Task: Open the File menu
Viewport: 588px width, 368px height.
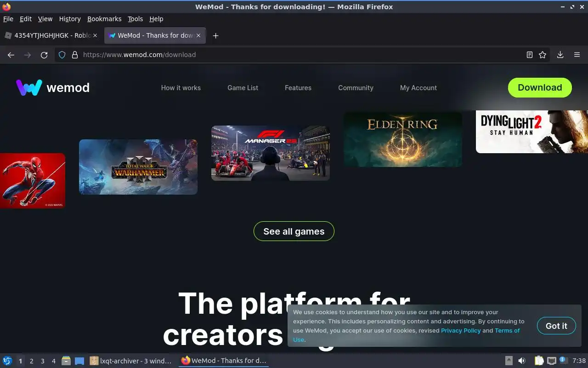Action: (x=8, y=19)
